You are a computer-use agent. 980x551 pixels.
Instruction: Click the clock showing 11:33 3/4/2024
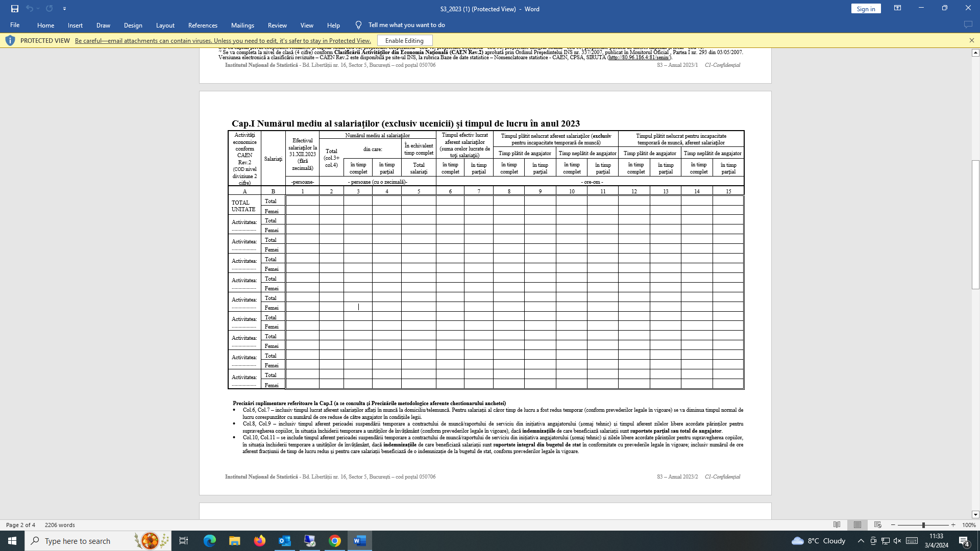pos(936,541)
